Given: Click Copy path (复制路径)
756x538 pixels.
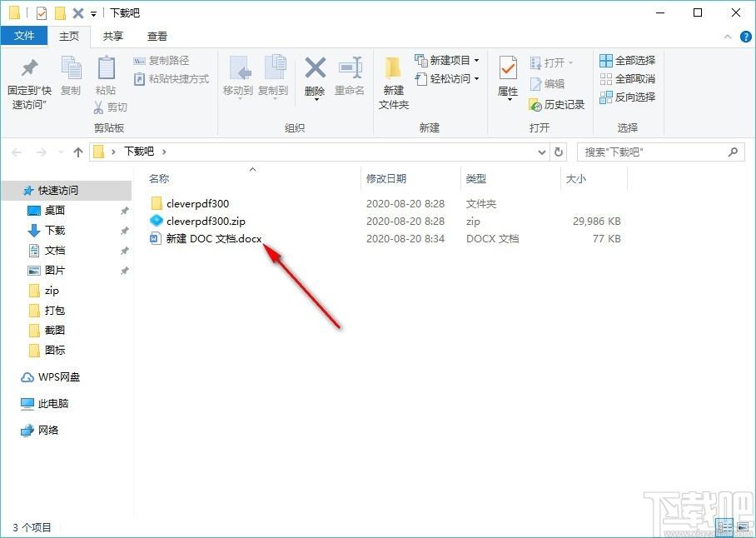Looking at the screenshot, I should point(161,61).
